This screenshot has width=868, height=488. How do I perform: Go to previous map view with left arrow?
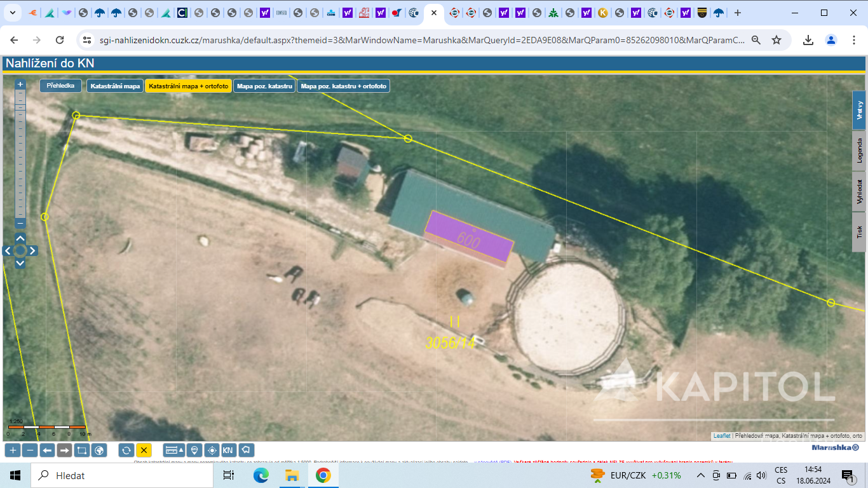pyautogui.click(x=47, y=451)
